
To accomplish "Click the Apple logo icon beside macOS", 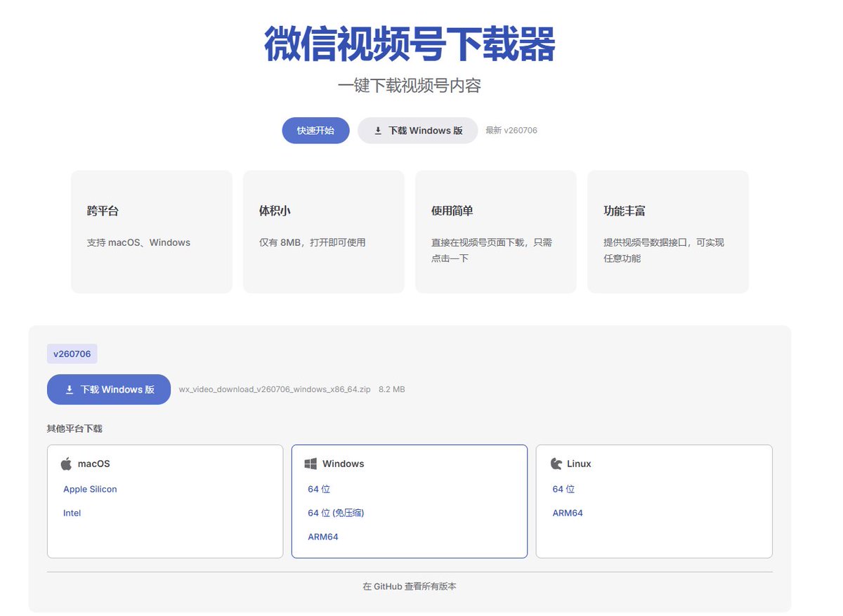I will click(67, 464).
